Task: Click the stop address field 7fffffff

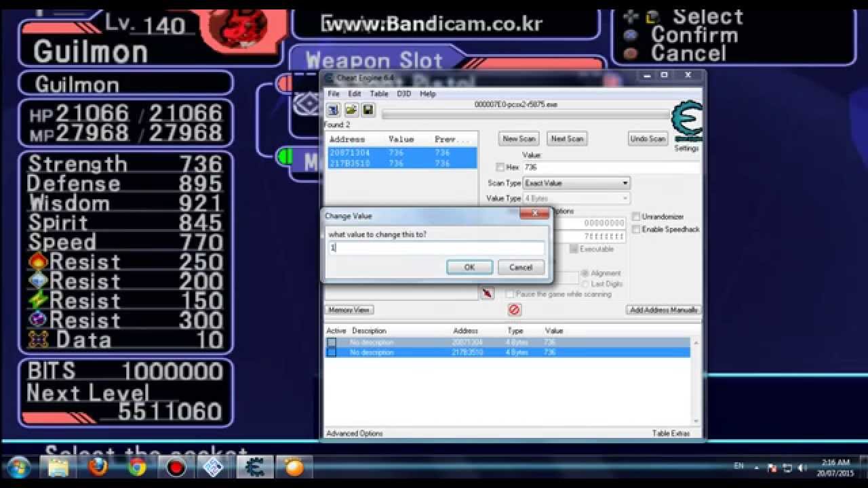Action: (590, 236)
